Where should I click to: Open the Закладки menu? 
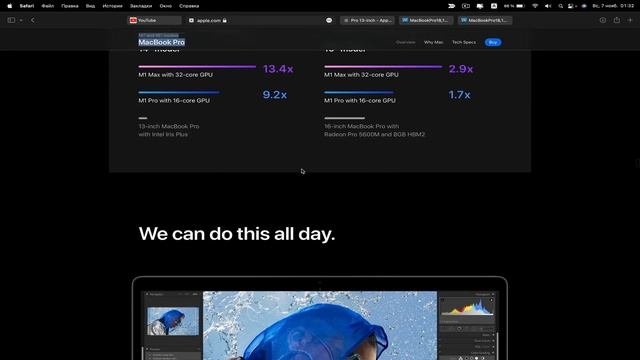point(141,6)
